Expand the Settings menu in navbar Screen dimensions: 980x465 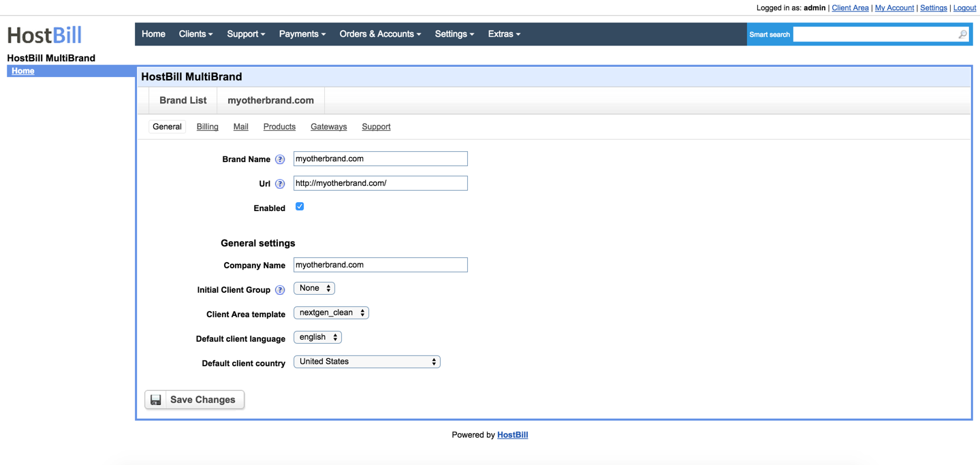454,34
